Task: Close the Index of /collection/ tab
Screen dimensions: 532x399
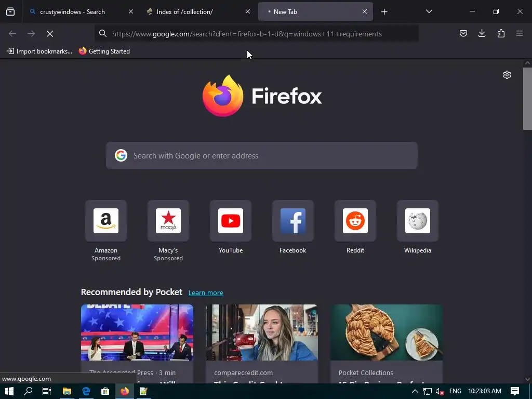Action: click(248, 11)
